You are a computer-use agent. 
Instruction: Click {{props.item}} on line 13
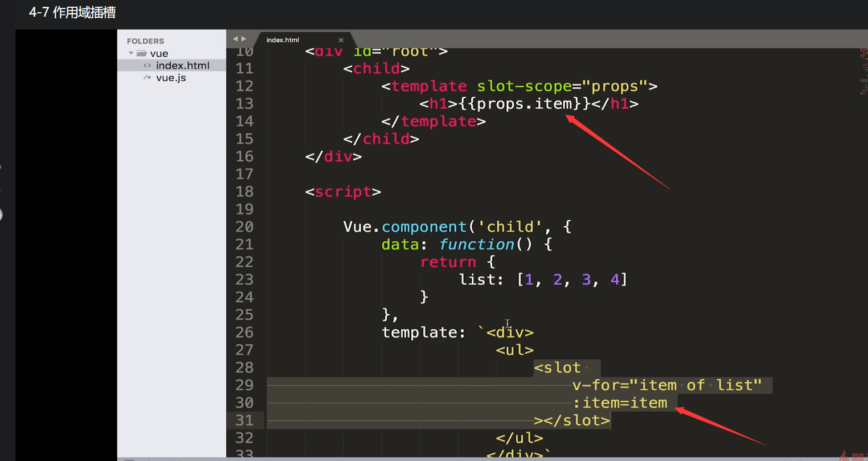pyautogui.click(x=525, y=104)
